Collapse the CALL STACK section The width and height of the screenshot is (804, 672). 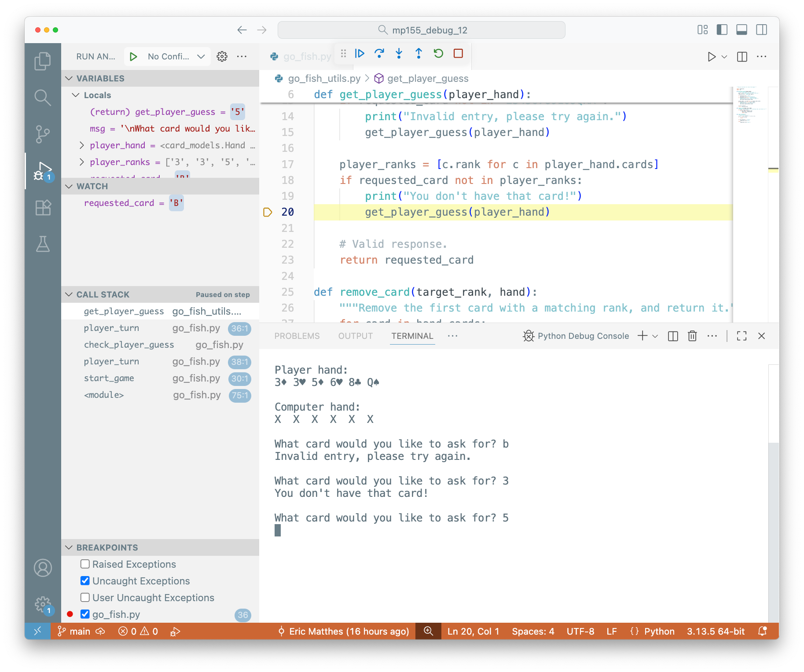point(69,294)
